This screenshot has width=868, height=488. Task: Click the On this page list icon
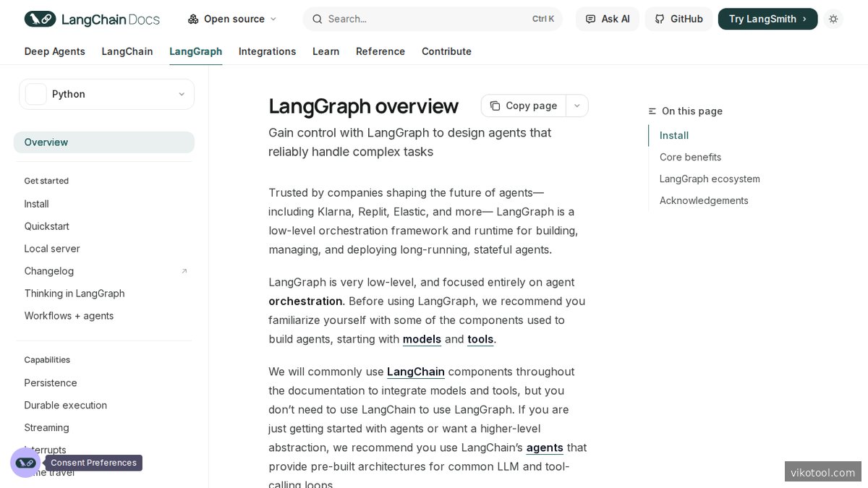point(652,111)
